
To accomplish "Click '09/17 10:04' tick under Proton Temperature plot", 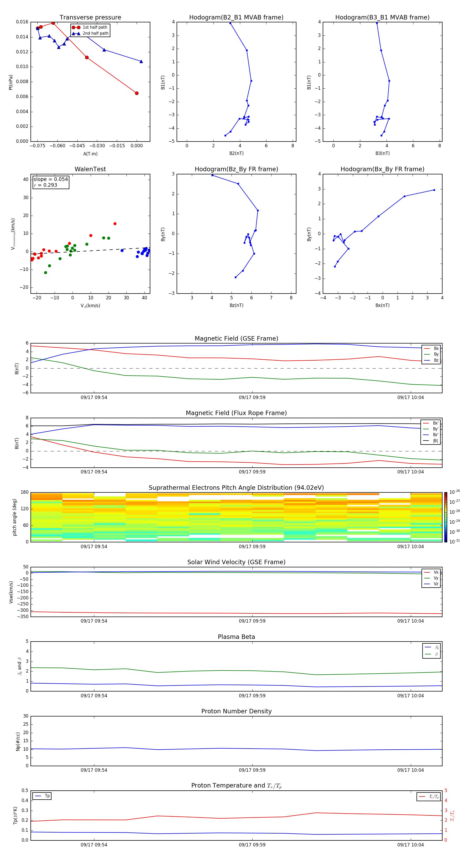I will coord(410,845).
